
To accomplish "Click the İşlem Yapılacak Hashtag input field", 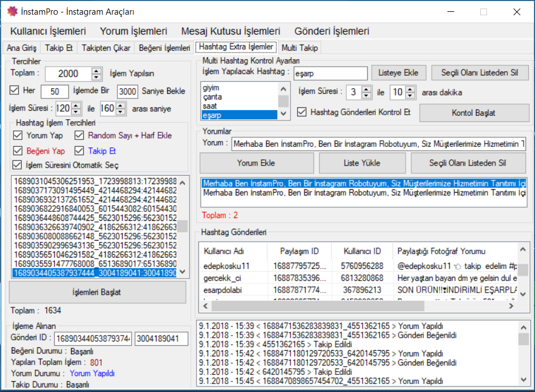I will pos(330,73).
